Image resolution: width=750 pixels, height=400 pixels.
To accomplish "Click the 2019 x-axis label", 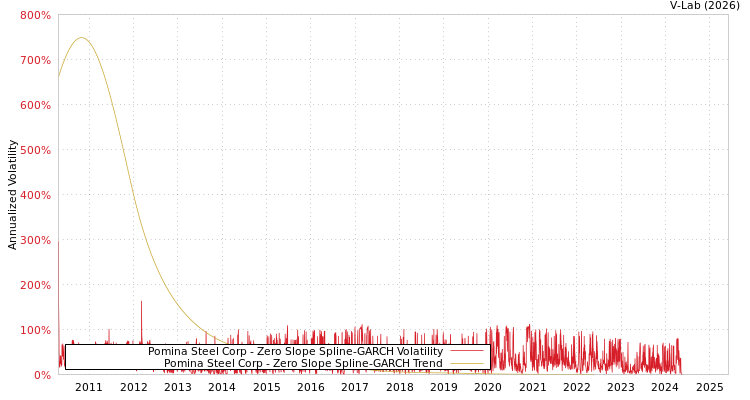I will [444, 387].
